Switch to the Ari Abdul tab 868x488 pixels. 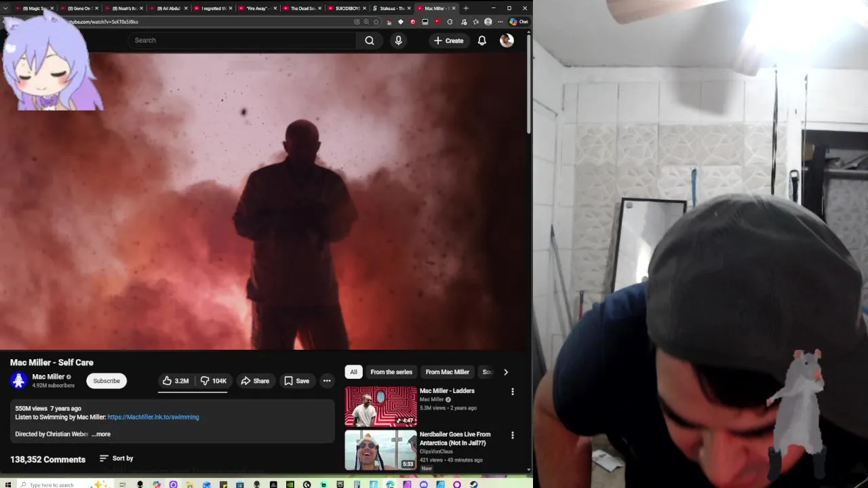point(167,8)
